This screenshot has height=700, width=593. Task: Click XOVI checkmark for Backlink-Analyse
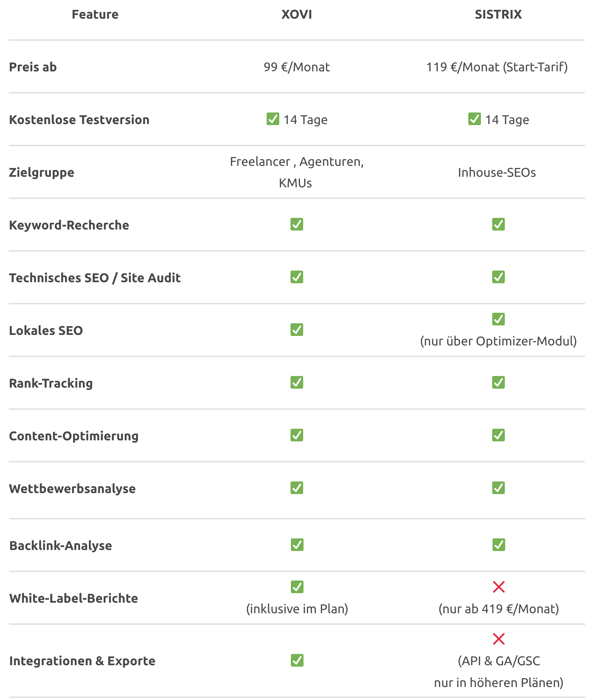(297, 545)
